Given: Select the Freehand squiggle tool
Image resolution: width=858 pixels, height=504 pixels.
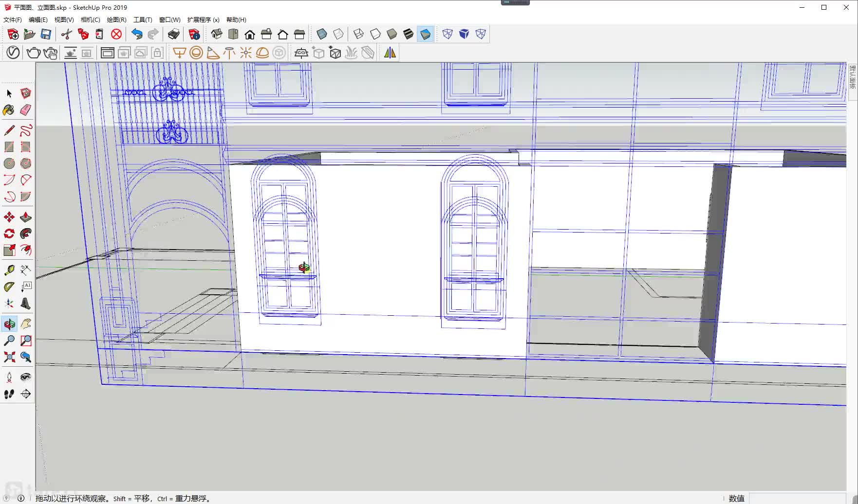Looking at the screenshot, I should [26, 130].
